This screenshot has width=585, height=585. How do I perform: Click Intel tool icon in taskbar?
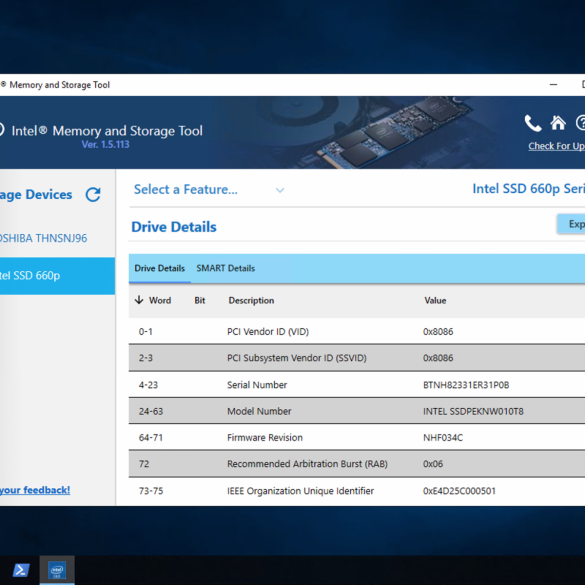[x=57, y=570]
